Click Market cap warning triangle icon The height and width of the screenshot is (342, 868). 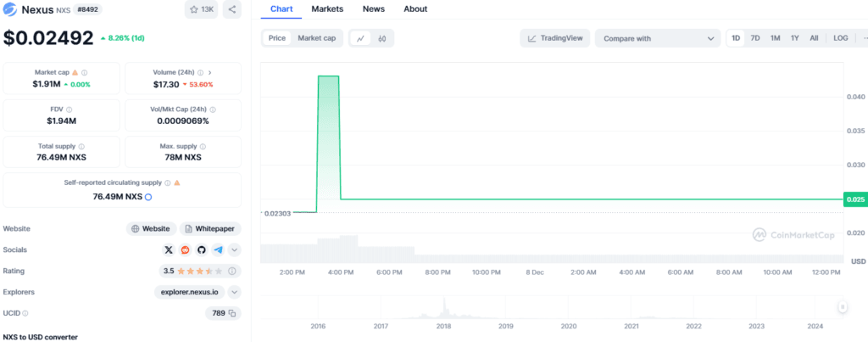click(75, 73)
